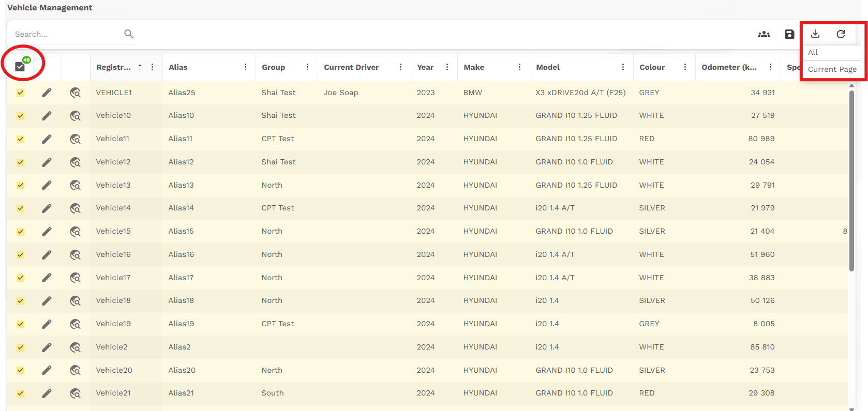Edit Vehicle12 with the pencil icon
868x411 pixels.
pyautogui.click(x=47, y=162)
